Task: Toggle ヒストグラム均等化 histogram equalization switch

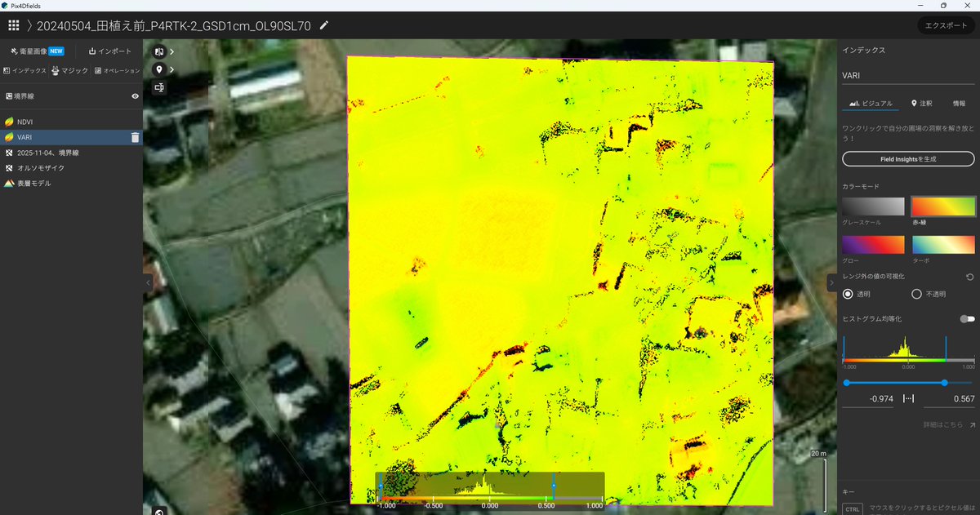Action: coord(968,319)
